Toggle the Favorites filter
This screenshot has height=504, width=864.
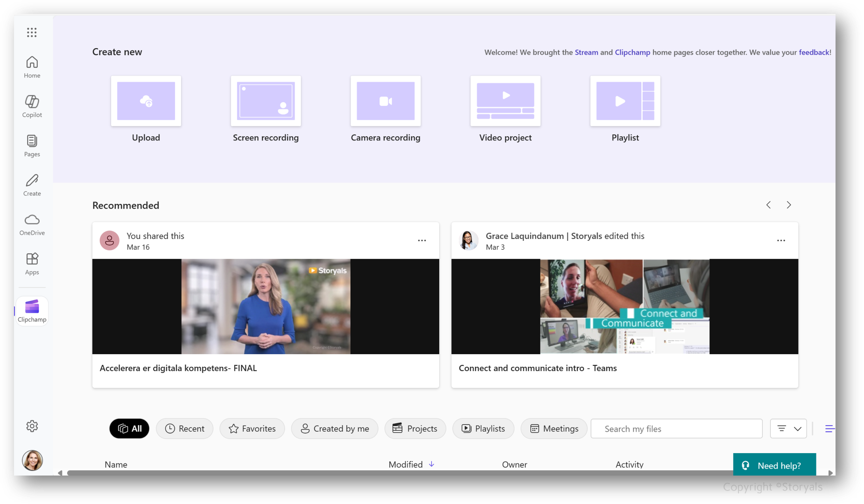coord(252,428)
